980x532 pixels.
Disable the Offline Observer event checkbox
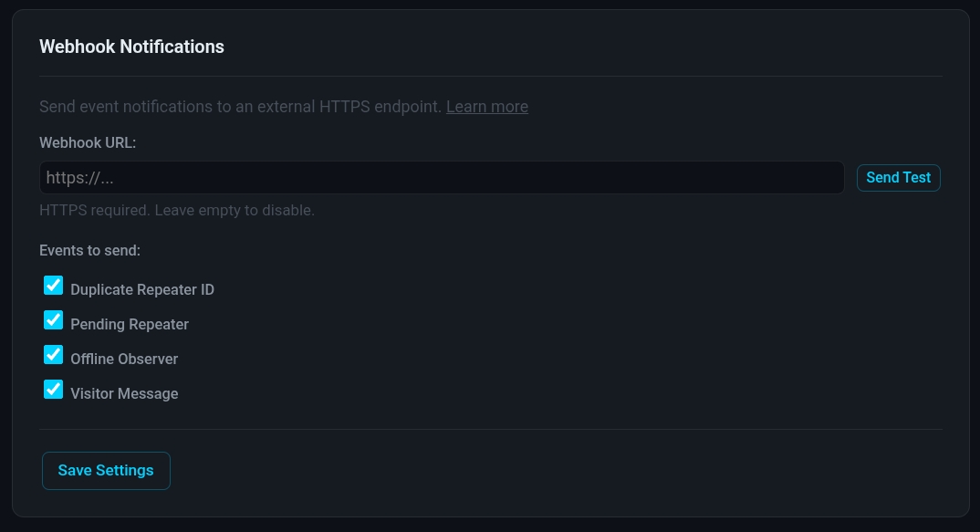(54, 356)
